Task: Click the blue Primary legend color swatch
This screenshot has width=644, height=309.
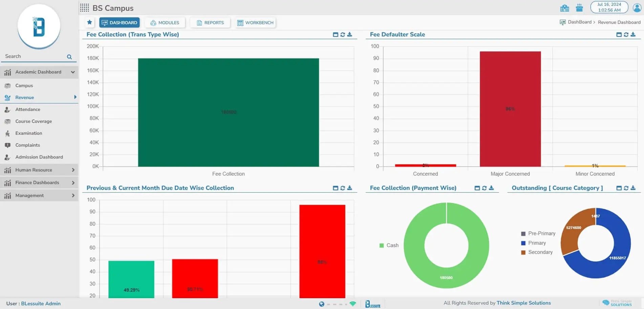Action: [x=523, y=243]
